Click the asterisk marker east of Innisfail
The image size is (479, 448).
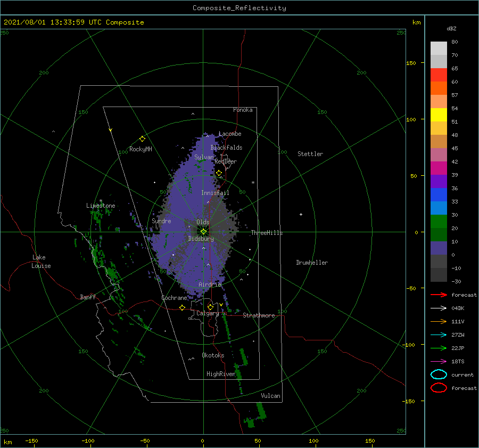[253, 183]
